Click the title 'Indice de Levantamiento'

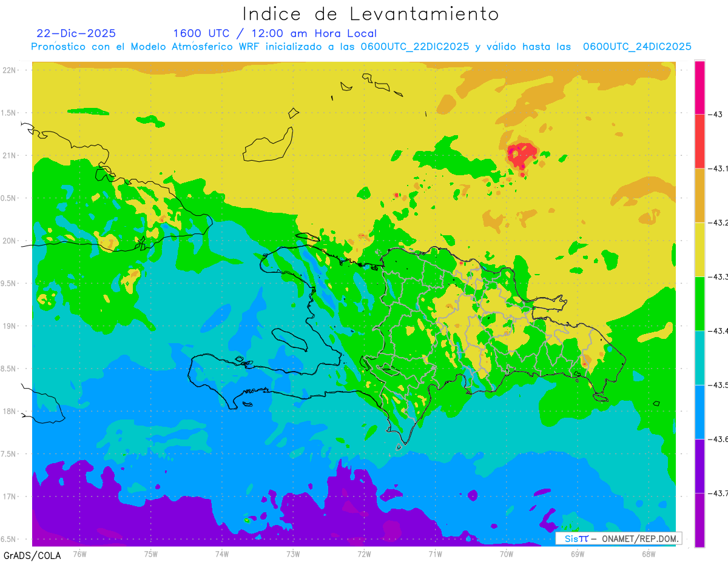pyautogui.click(x=371, y=13)
